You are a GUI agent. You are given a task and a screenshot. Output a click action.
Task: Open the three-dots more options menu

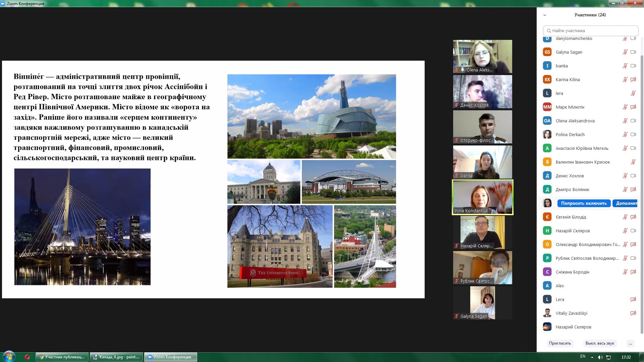tap(630, 343)
